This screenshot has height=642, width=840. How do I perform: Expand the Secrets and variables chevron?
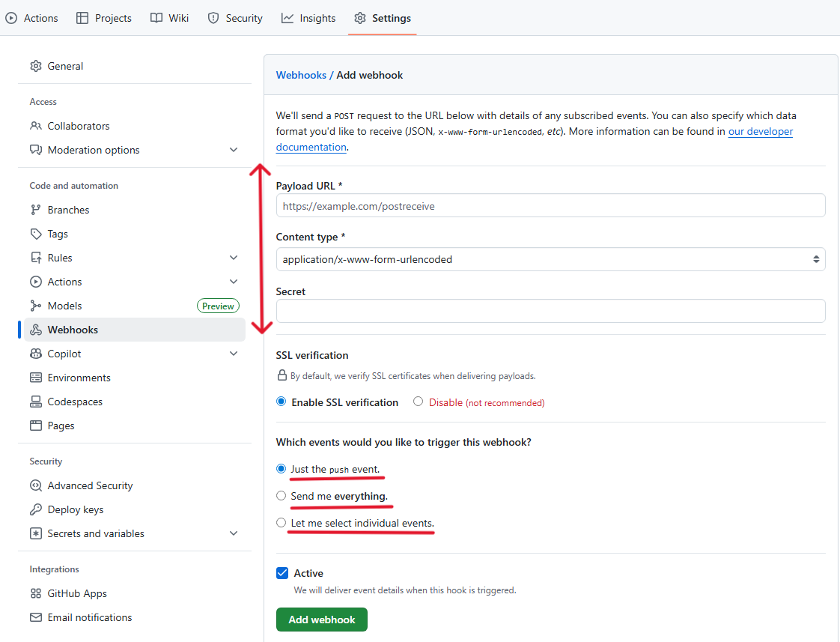234,533
